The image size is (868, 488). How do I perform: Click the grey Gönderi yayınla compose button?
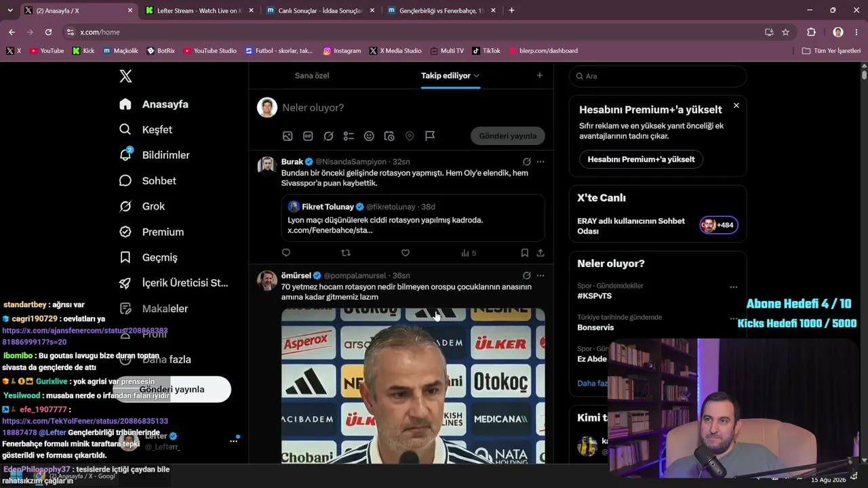pos(508,136)
